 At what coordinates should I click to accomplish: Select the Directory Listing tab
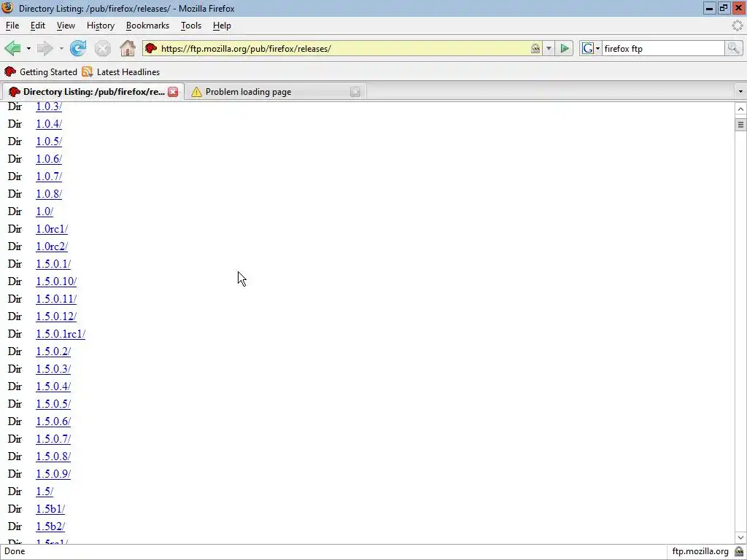[x=93, y=92]
